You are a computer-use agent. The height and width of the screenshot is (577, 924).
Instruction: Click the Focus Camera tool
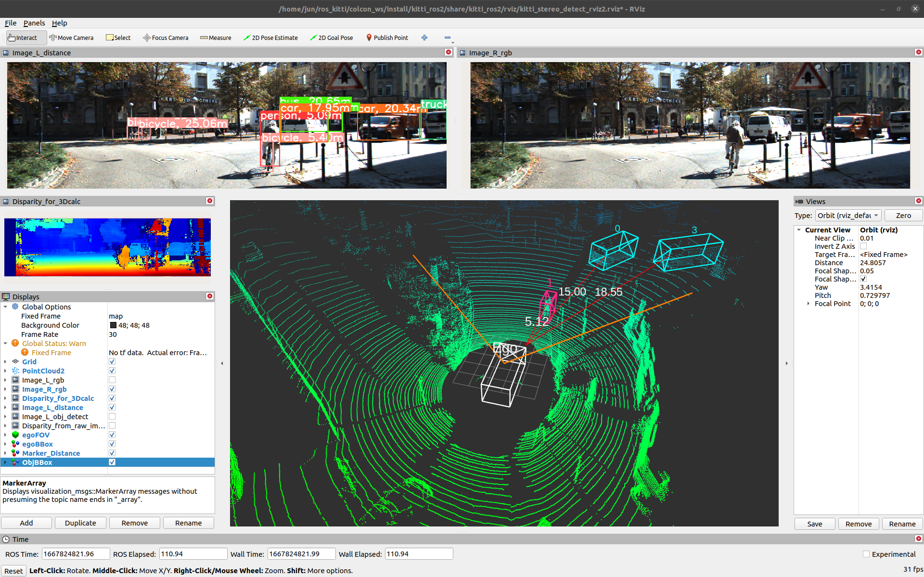point(166,38)
